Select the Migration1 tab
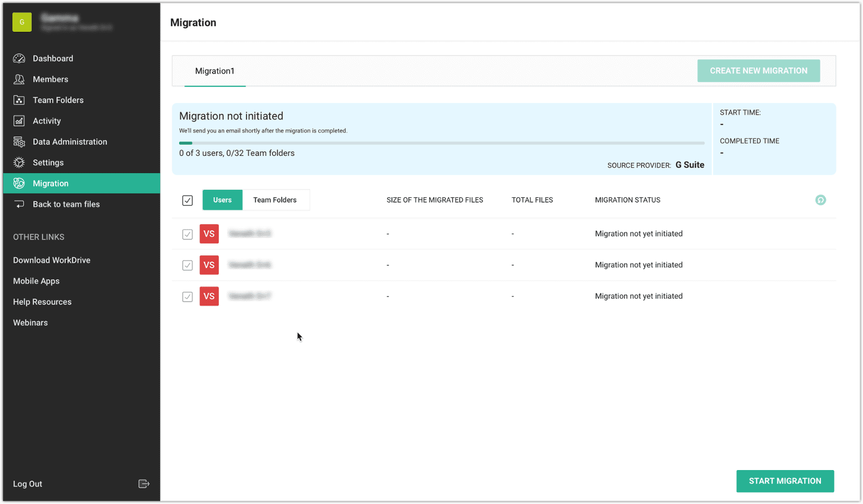The height and width of the screenshot is (504, 863). point(215,71)
